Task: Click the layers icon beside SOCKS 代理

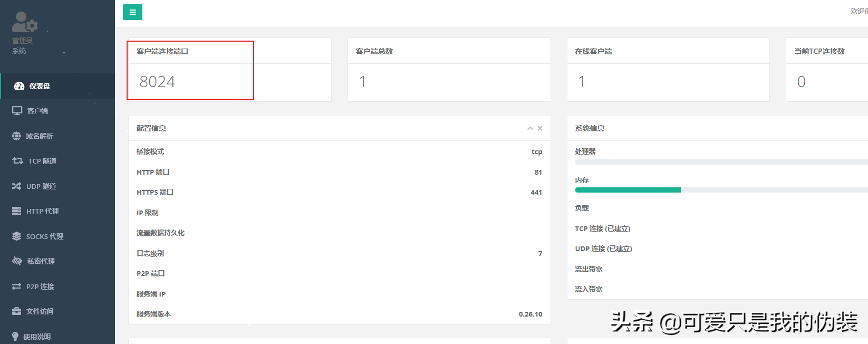Action: tap(16, 236)
